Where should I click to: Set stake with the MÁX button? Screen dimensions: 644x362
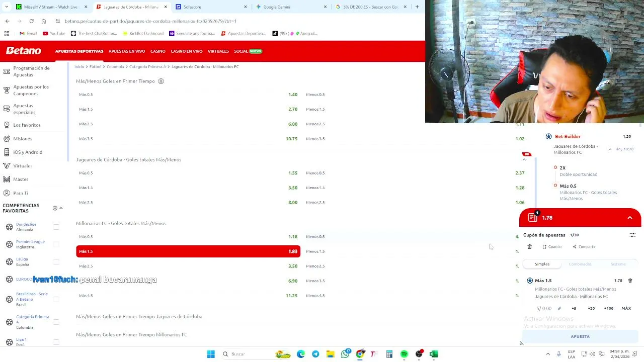point(626,308)
